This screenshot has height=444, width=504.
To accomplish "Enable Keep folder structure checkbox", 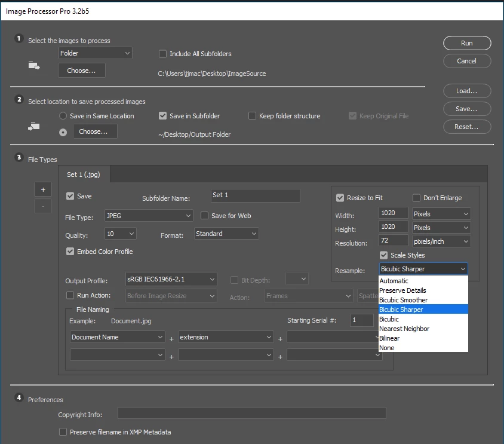I will (253, 116).
